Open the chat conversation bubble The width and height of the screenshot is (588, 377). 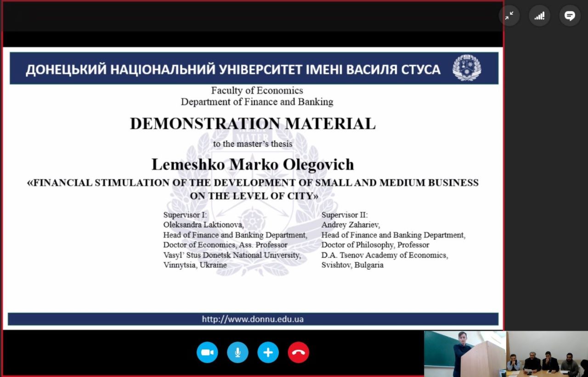click(x=570, y=16)
